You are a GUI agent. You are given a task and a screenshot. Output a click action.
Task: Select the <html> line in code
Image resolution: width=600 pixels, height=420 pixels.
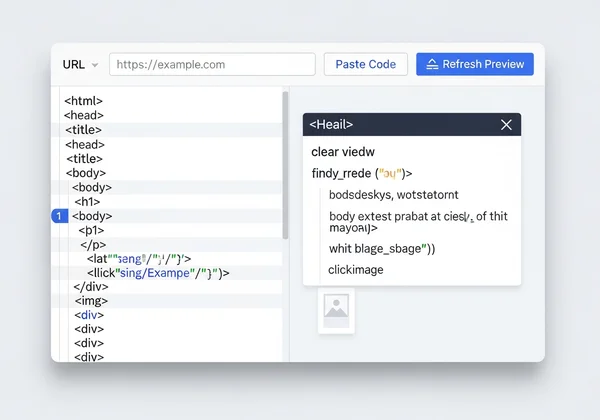84,101
